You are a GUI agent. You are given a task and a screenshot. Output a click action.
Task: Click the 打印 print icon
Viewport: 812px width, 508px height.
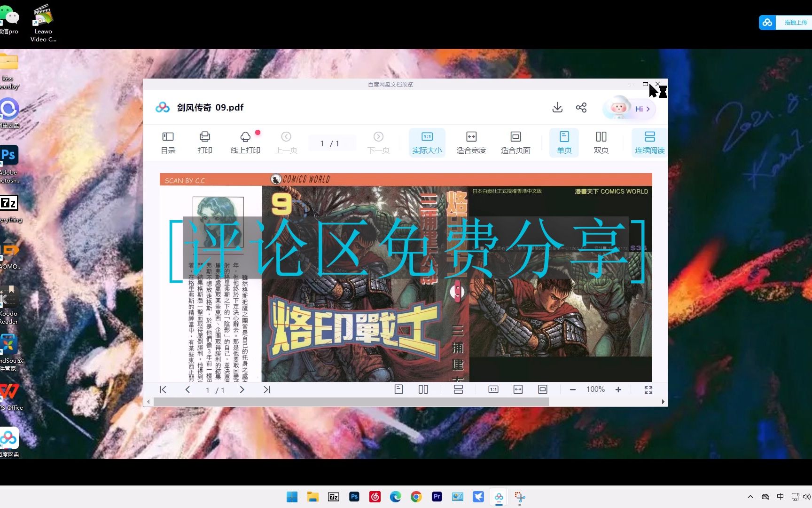[x=204, y=143]
